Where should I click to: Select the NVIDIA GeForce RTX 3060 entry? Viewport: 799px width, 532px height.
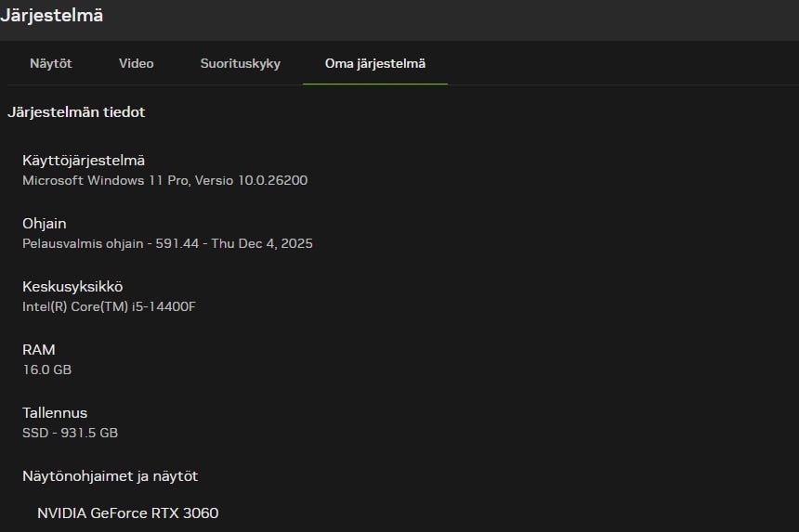128,513
